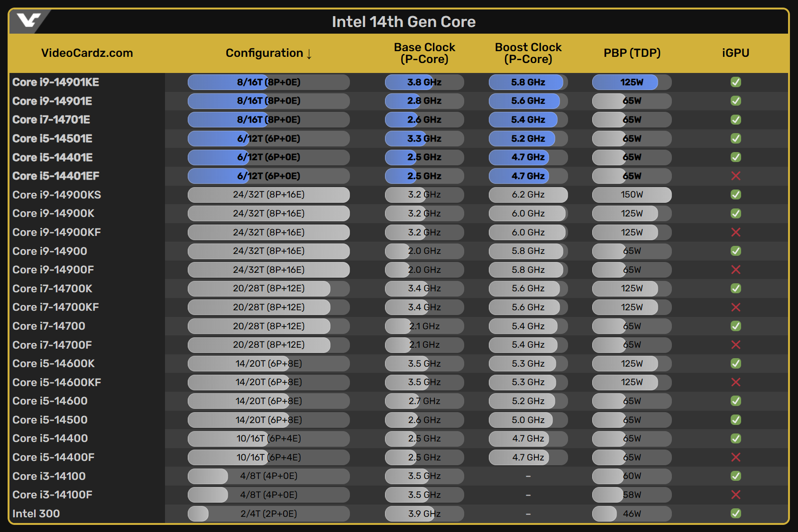Click the iGPU checkmark for Core i7-14700K
Viewport: 798px width, 532px height.
click(736, 288)
